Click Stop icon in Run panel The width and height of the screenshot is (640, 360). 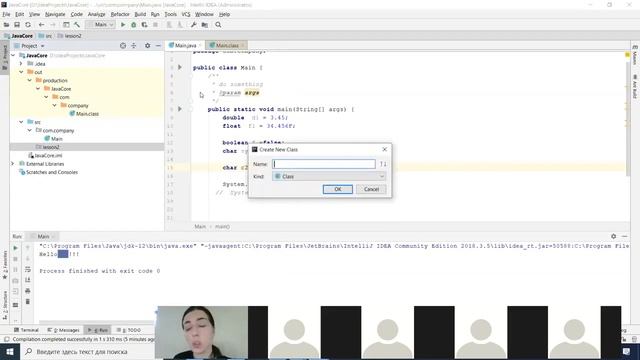(16, 259)
